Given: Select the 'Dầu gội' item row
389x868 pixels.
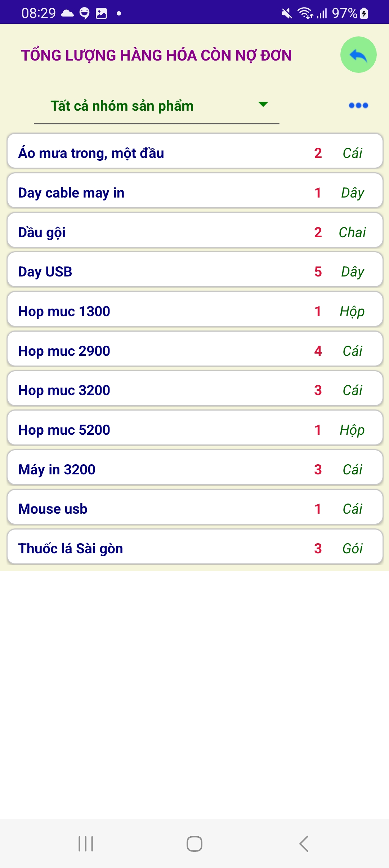Looking at the screenshot, I should click(x=194, y=232).
